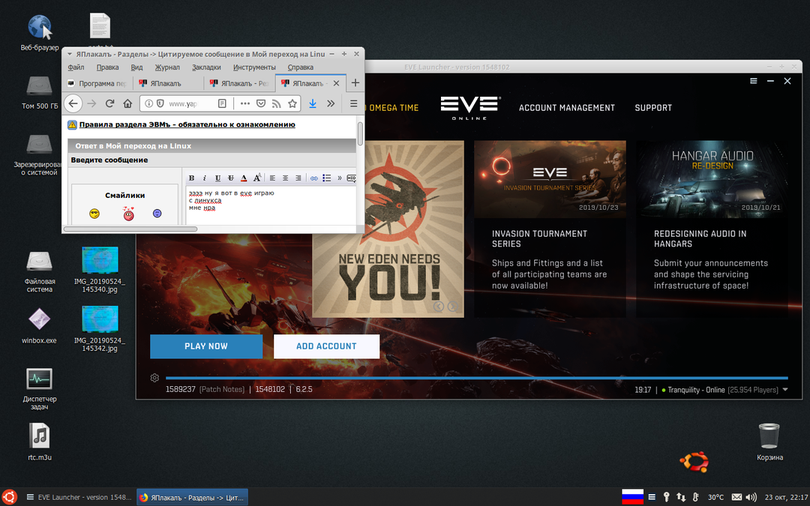Open the volume control in system tray

tap(751, 497)
